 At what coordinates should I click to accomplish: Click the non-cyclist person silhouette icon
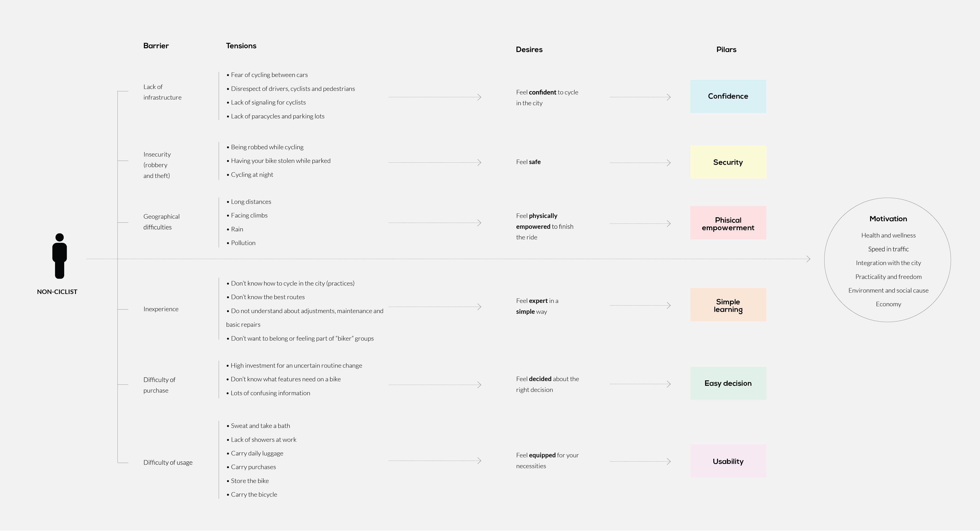59,256
